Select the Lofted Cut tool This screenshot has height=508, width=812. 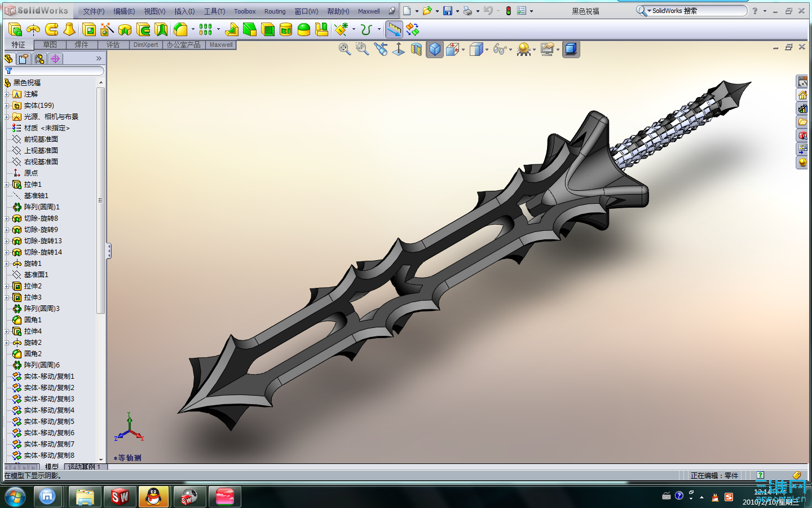[161, 29]
